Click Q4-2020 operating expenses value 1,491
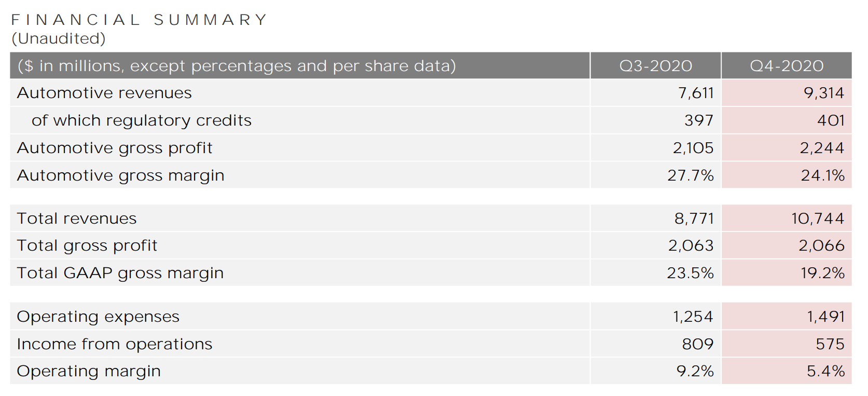Image resolution: width=868 pixels, height=396 pixels. point(825,317)
